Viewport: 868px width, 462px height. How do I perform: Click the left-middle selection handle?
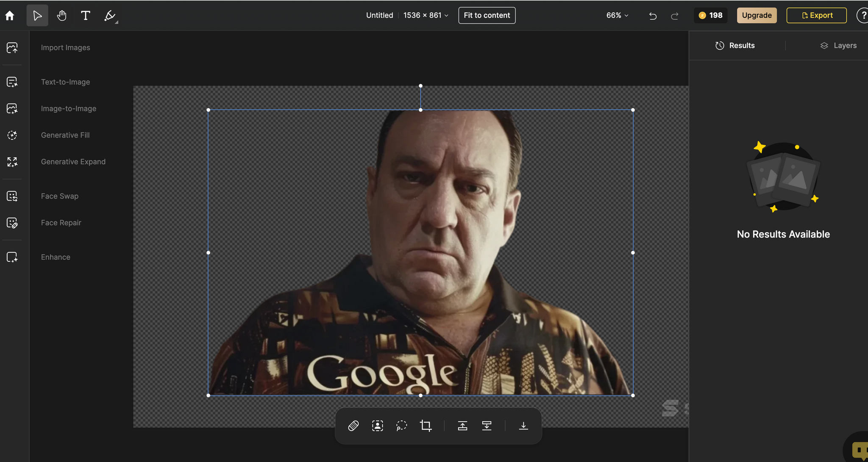(x=208, y=252)
